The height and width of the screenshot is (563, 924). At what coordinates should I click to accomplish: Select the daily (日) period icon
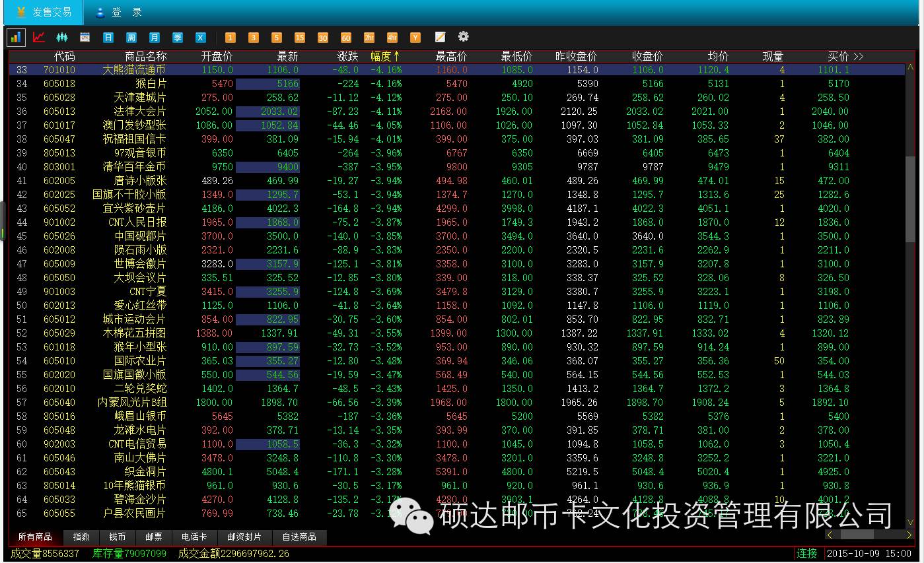pos(108,38)
